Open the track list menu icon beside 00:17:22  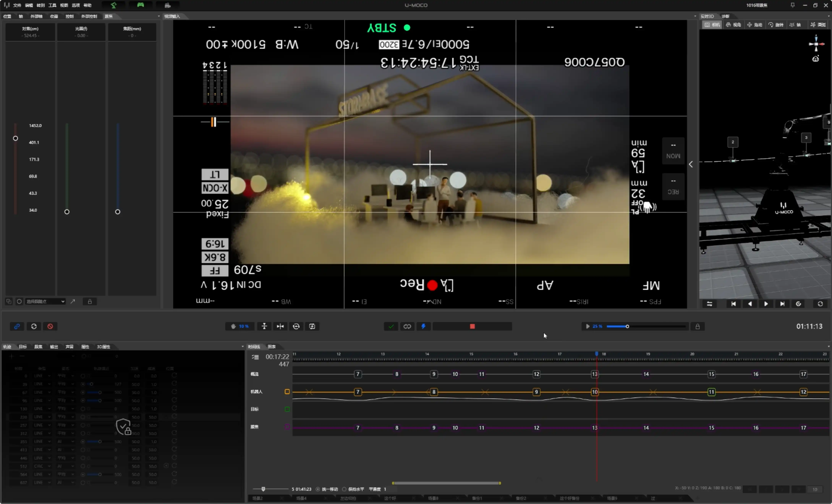(x=255, y=357)
